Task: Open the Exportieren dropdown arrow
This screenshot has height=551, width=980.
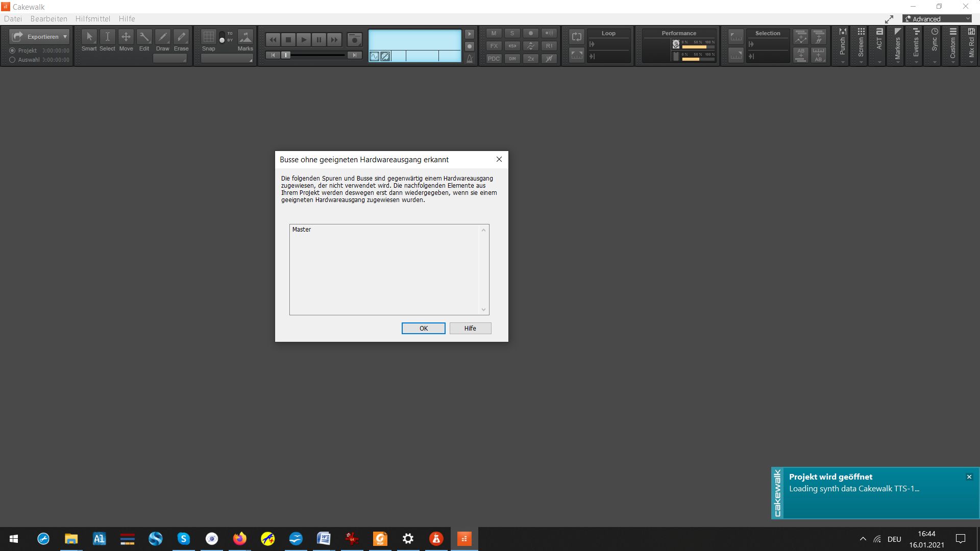Action: click(65, 37)
